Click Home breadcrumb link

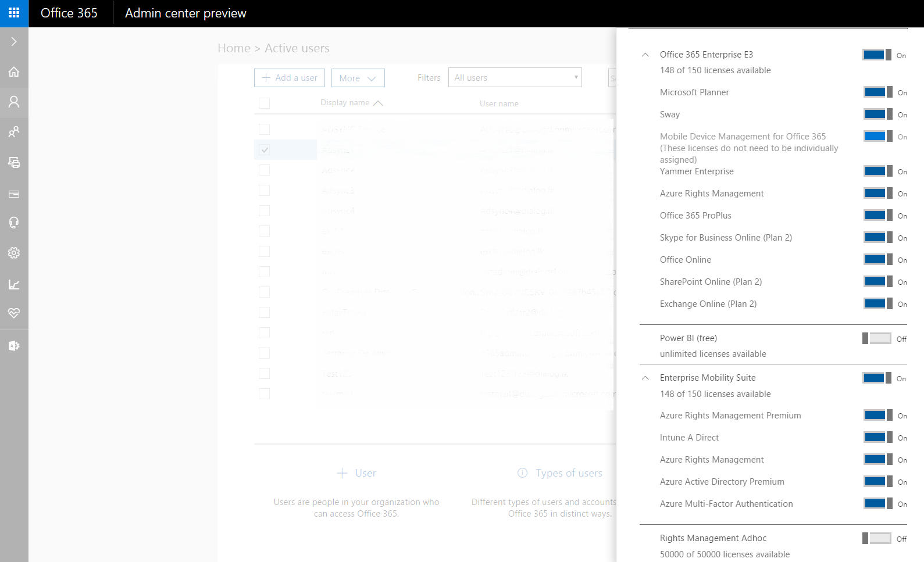click(234, 48)
